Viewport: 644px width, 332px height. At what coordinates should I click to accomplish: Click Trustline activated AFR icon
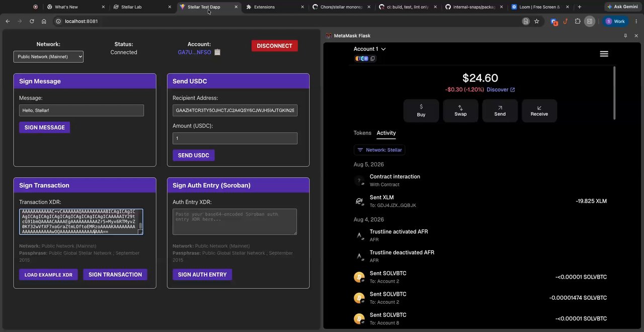(x=359, y=235)
